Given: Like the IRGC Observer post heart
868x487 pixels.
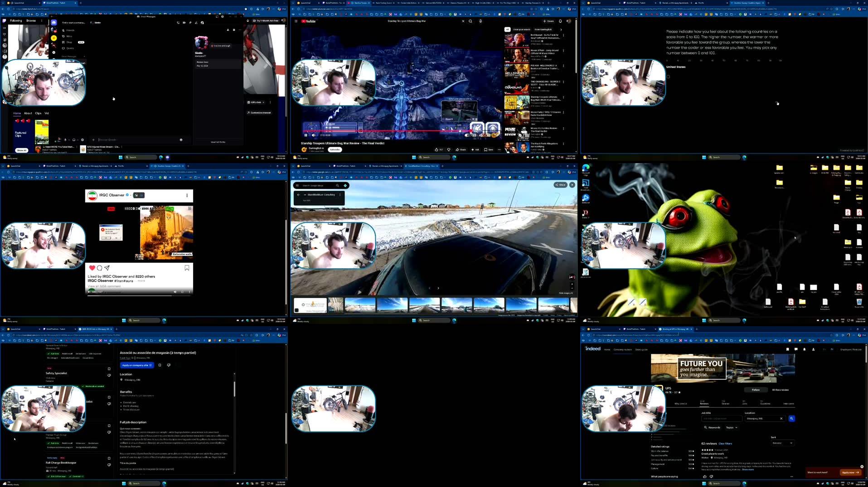Looking at the screenshot, I should pyautogui.click(x=92, y=268).
